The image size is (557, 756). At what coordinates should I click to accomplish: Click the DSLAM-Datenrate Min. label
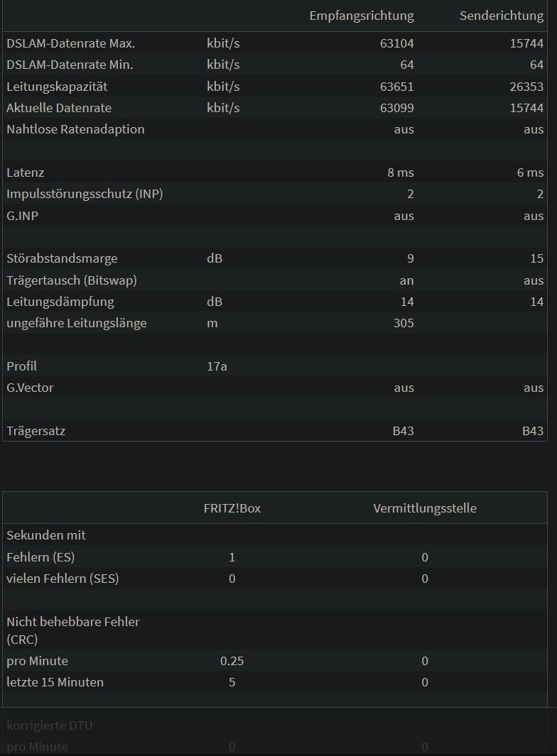coord(70,65)
